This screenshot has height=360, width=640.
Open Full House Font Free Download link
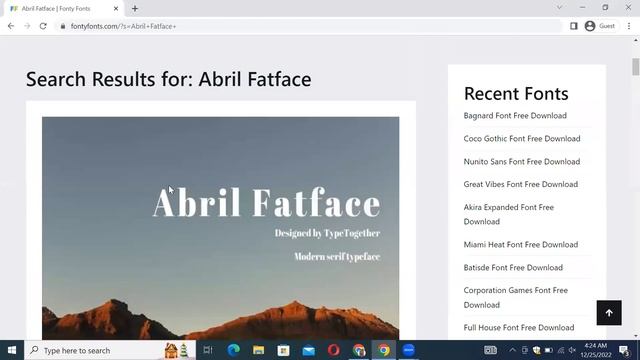tap(519, 327)
